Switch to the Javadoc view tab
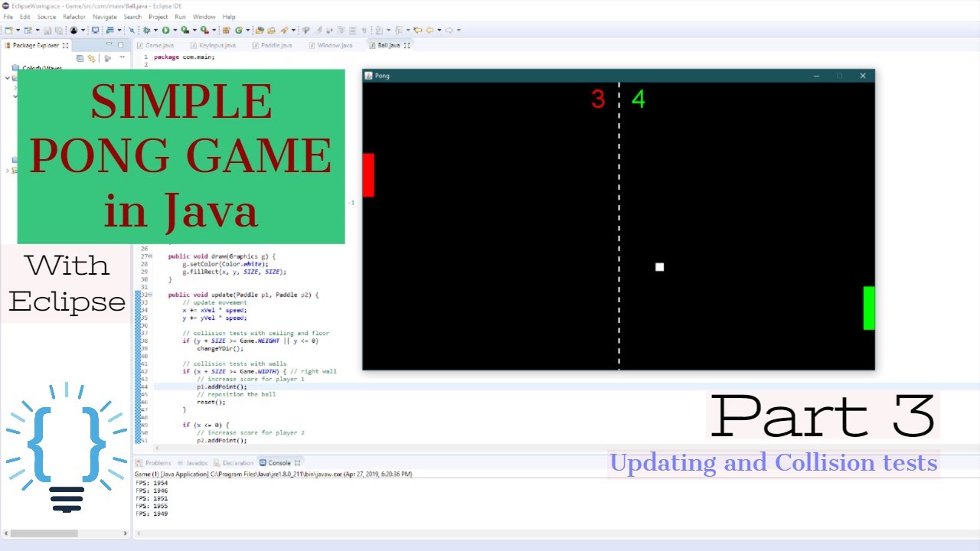 click(x=193, y=462)
